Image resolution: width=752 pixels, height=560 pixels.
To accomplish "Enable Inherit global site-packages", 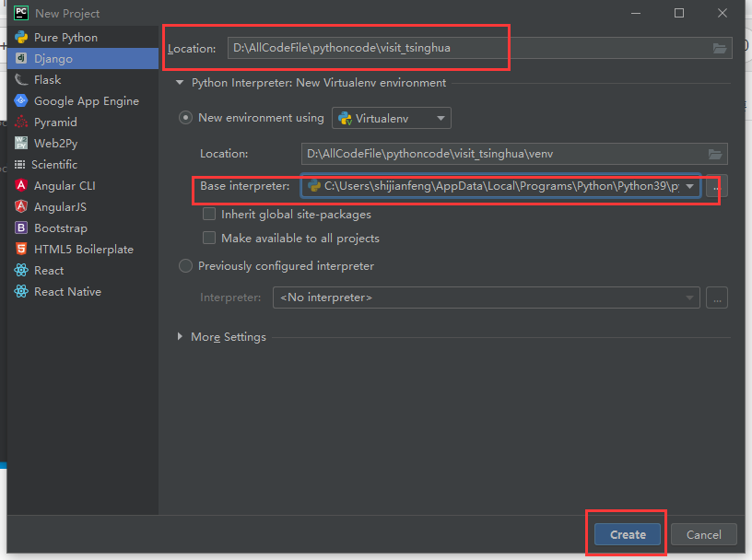I will point(209,214).
